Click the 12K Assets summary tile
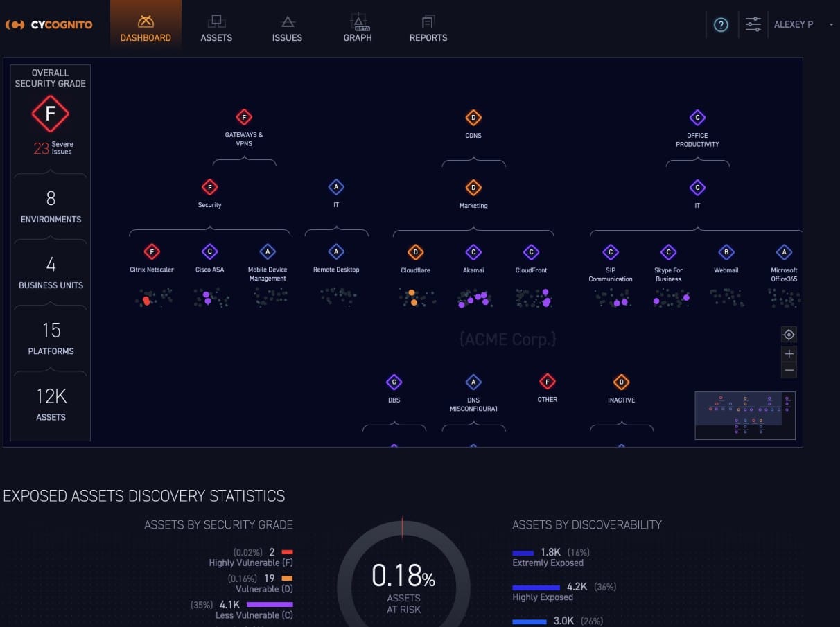Image resolution: width=840 pixels, height=627 pixels. click(x=51, y=405)
